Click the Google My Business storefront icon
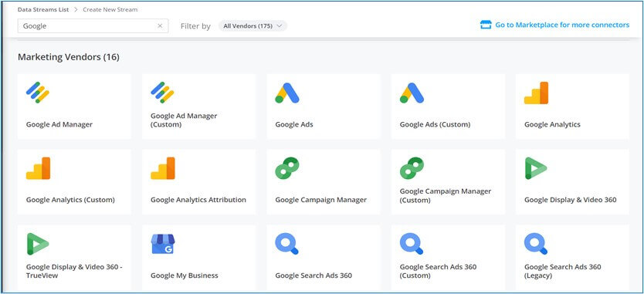The width and height of the screenshot is (644, 294). tap(163, 244)
